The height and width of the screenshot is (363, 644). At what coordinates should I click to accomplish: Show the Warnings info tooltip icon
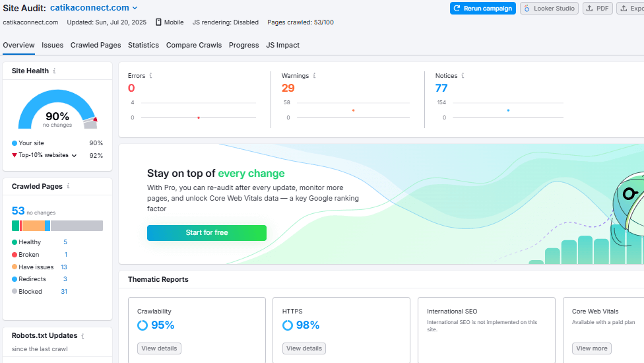click(314, 75)
